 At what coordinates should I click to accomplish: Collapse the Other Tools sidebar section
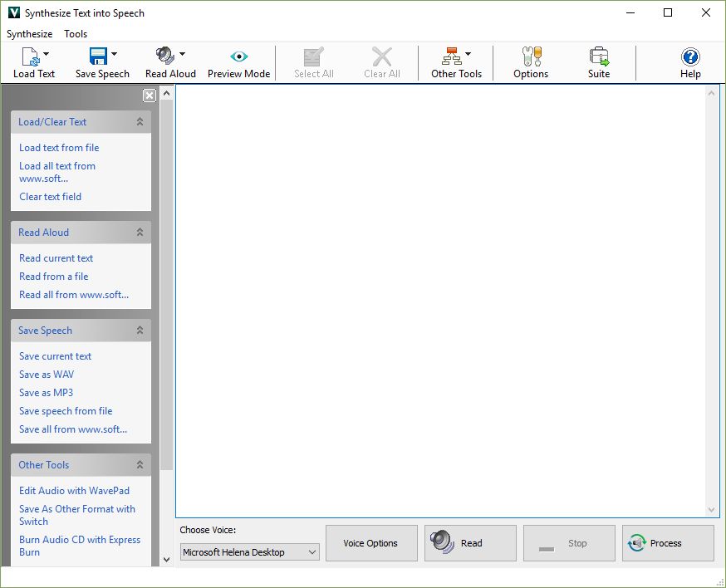(x=142, y=464)
